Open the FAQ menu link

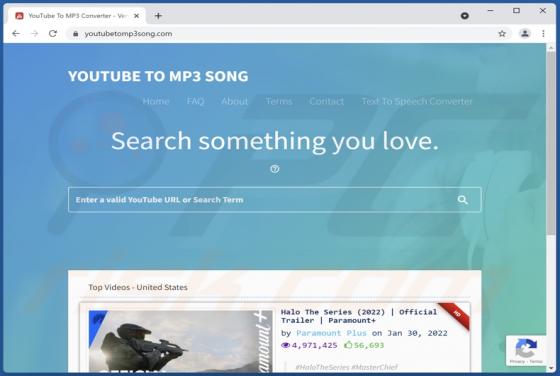(195, 101)
